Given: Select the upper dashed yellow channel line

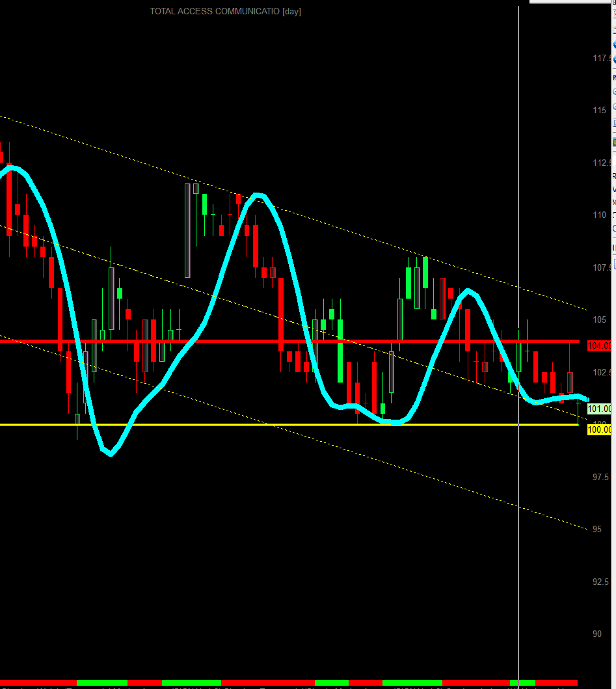Looking at the screenshot, I should (293, 213).
